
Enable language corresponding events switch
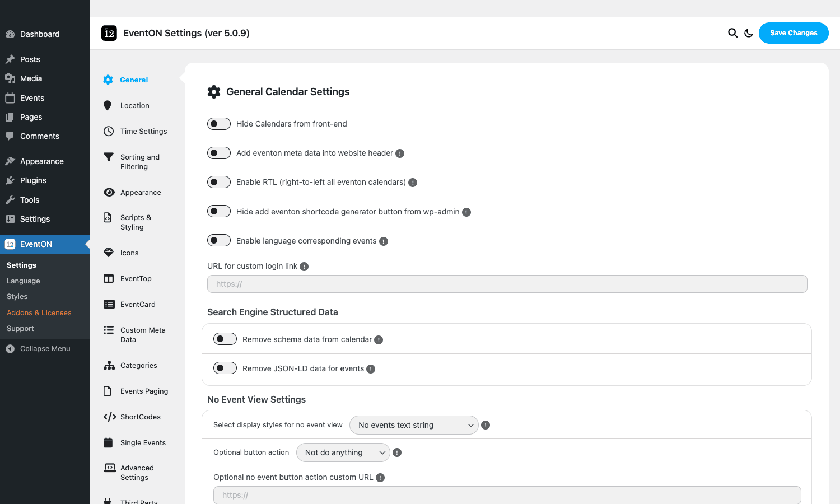[x=219, y=240]
